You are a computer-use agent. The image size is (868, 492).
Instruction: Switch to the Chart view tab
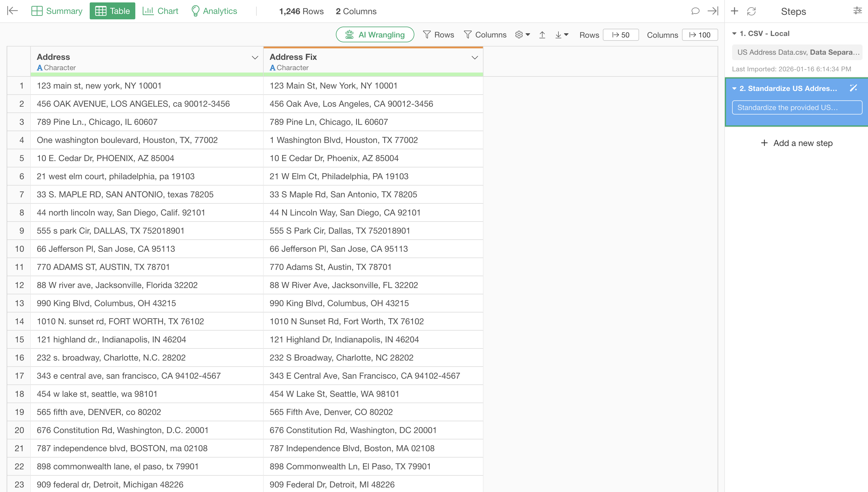click(160, 11)
